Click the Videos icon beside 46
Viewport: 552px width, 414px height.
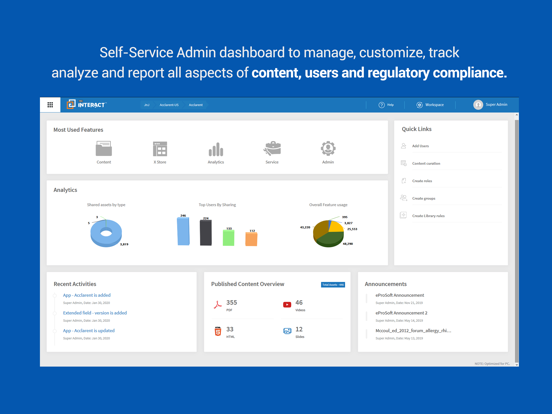[x=287, y=305]
